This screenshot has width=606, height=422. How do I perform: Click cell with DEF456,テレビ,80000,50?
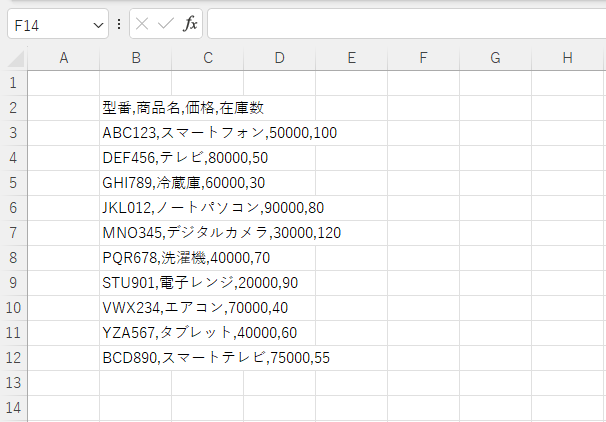[x=136, y=158]
